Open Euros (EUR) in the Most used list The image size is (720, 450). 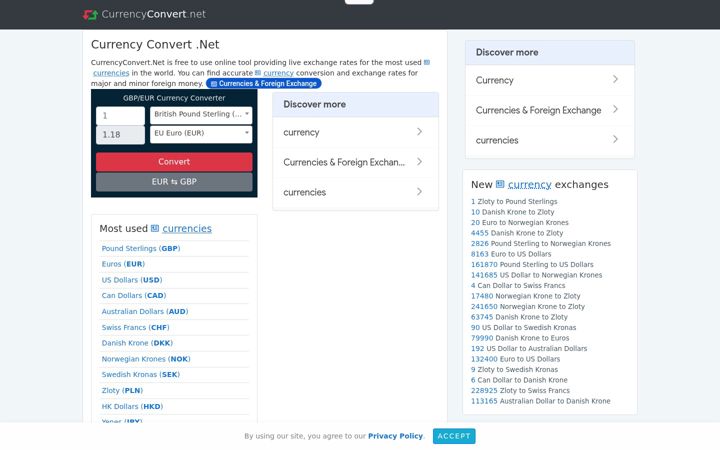123,264
